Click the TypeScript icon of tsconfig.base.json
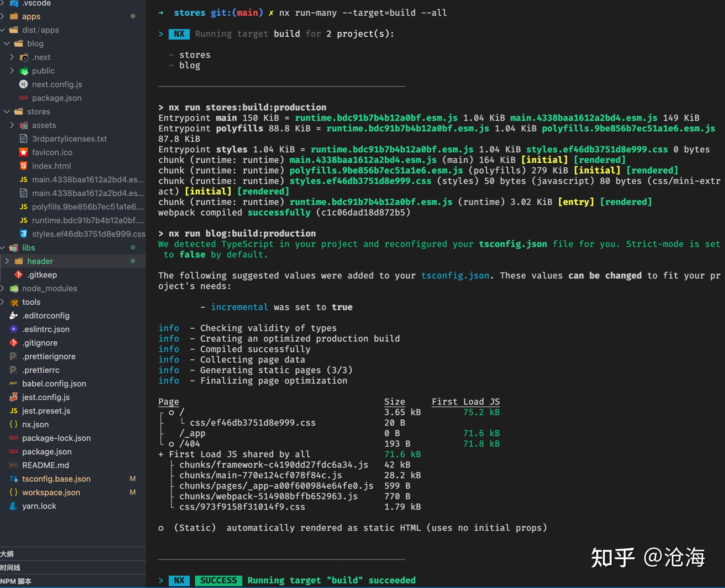725x588 pixels. point(14,479)
